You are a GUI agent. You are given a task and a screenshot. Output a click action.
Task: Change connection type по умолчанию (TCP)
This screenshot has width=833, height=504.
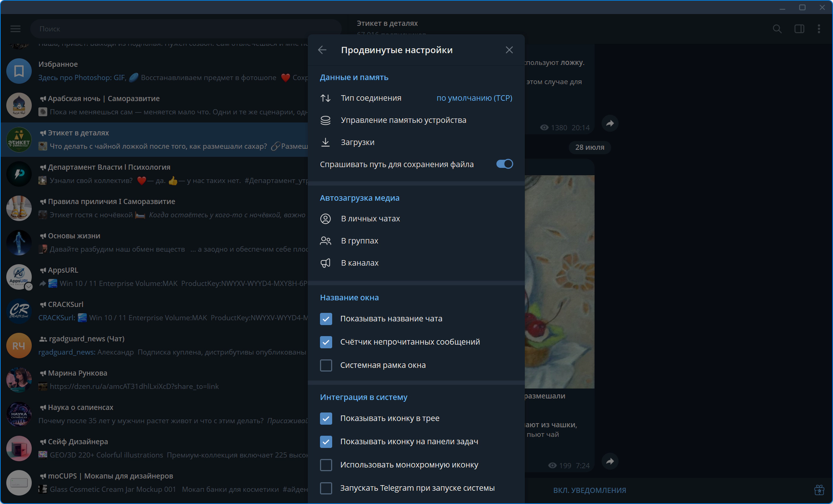point(474,98)
